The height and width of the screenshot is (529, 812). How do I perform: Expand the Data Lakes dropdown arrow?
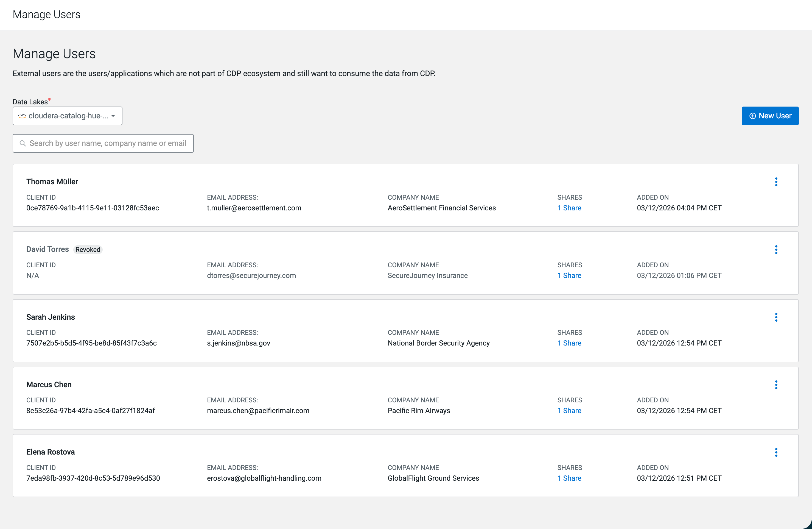113,116
